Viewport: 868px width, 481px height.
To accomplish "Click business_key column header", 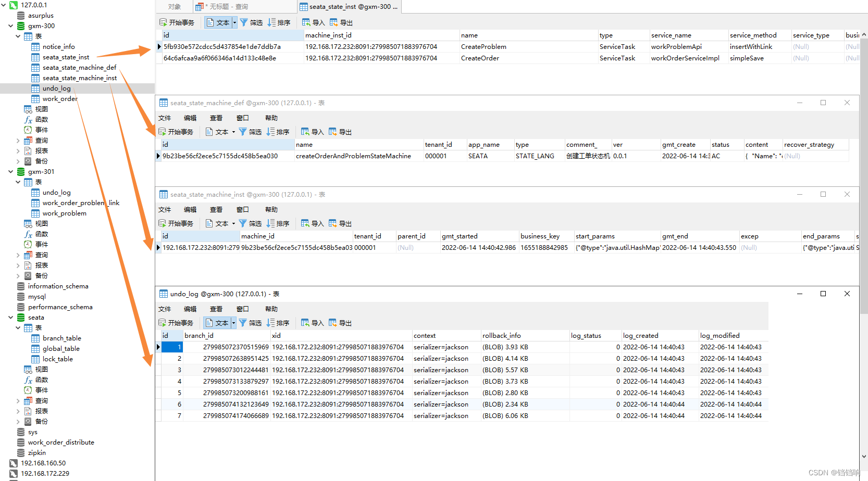I will click(547, 236).
